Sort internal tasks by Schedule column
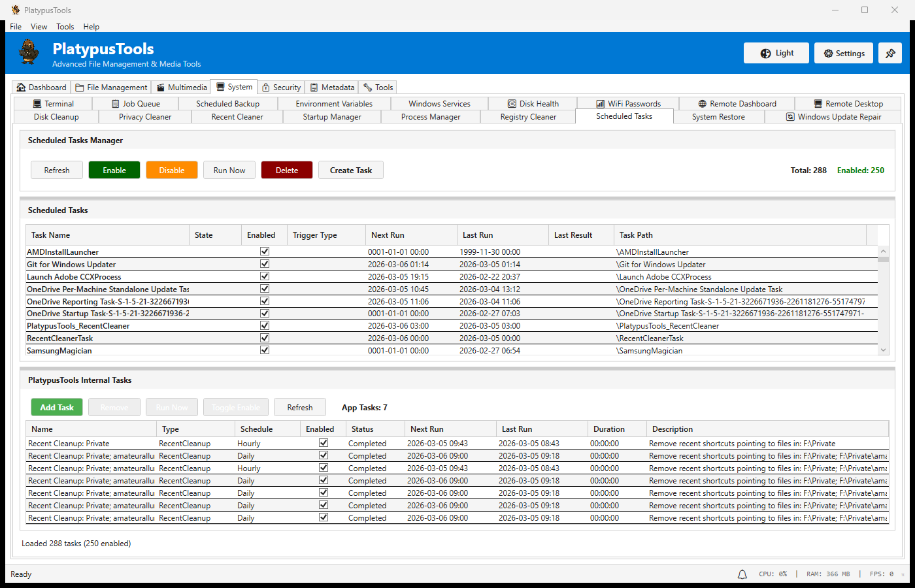The height and width of the screenshot is (588, 915). [x=267, y=429]
